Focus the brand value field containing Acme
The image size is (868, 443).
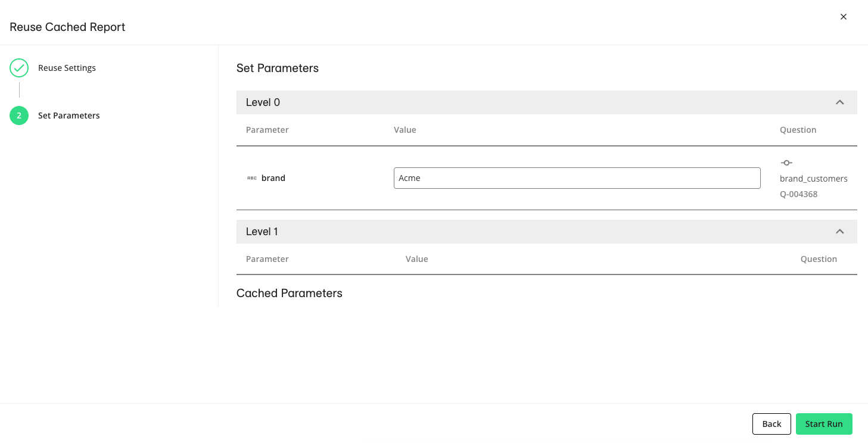pyautogui.click(x=577, y=178)
